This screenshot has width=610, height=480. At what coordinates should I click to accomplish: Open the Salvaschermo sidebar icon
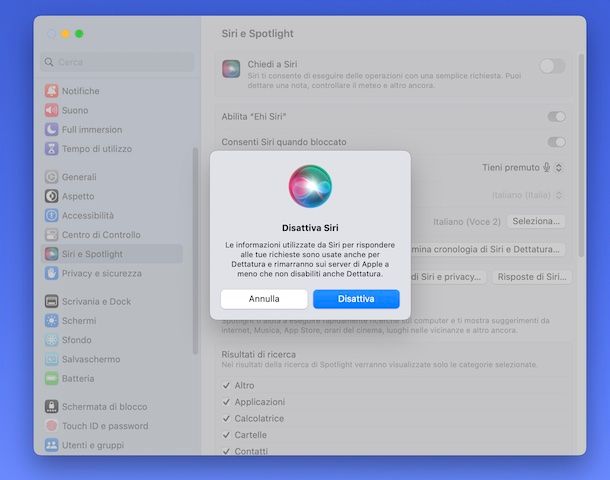[51, 359]
